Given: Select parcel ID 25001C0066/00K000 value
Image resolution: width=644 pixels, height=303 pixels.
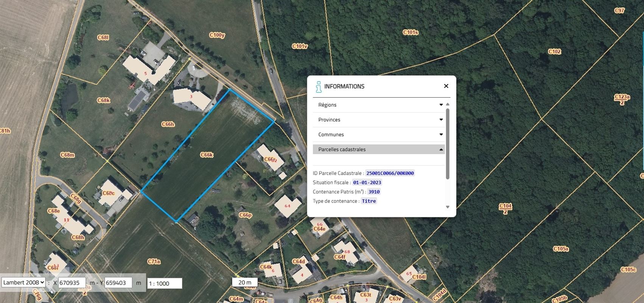Looking at the screenshot, I should click(390, 173).
